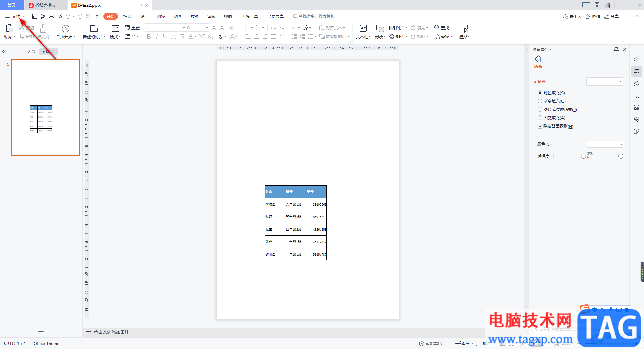Start slideshow from current slide
This screenshot has width=644, height=349.
pos(66,32)
